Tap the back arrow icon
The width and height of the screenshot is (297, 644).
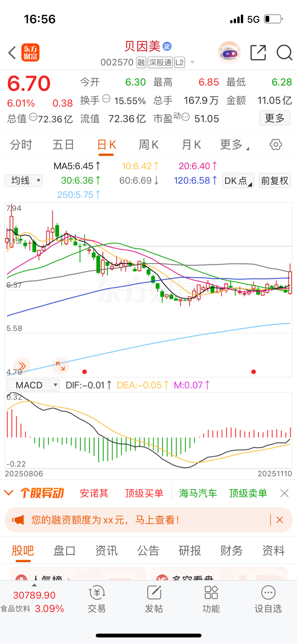12,53
